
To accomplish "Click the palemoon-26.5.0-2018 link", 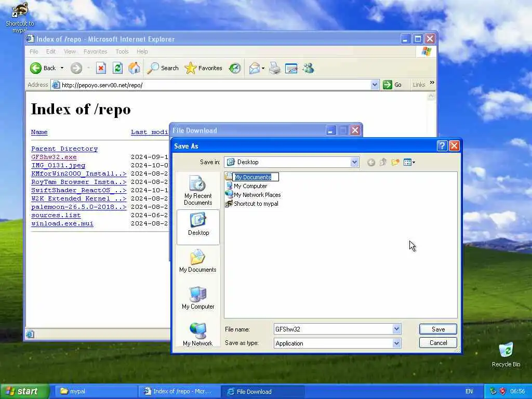I will tap(79, 207).
